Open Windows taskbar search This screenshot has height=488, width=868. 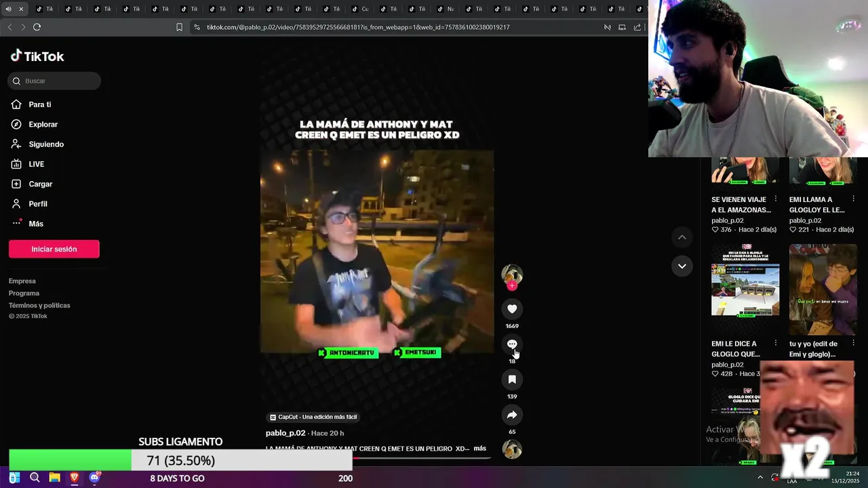[x=35, y=478]
